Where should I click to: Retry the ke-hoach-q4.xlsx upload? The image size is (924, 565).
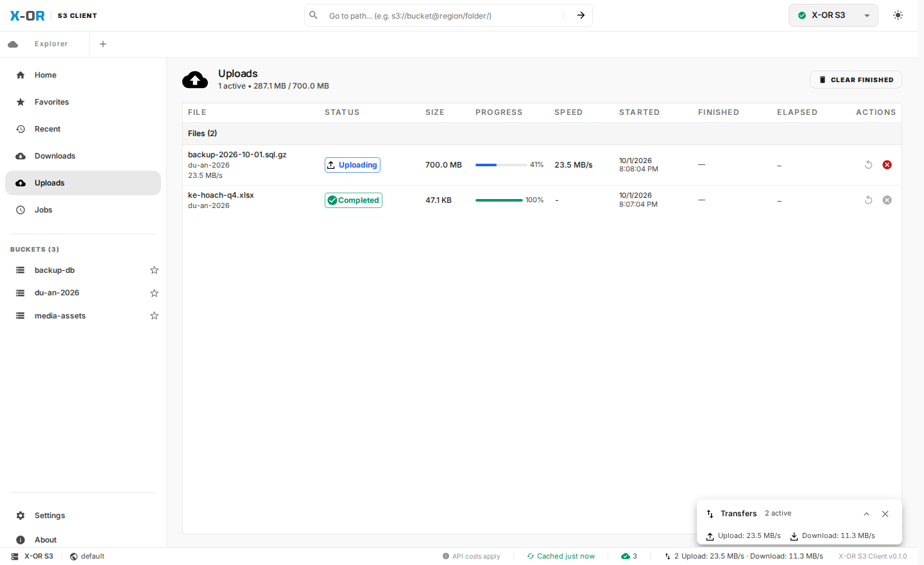868,200
